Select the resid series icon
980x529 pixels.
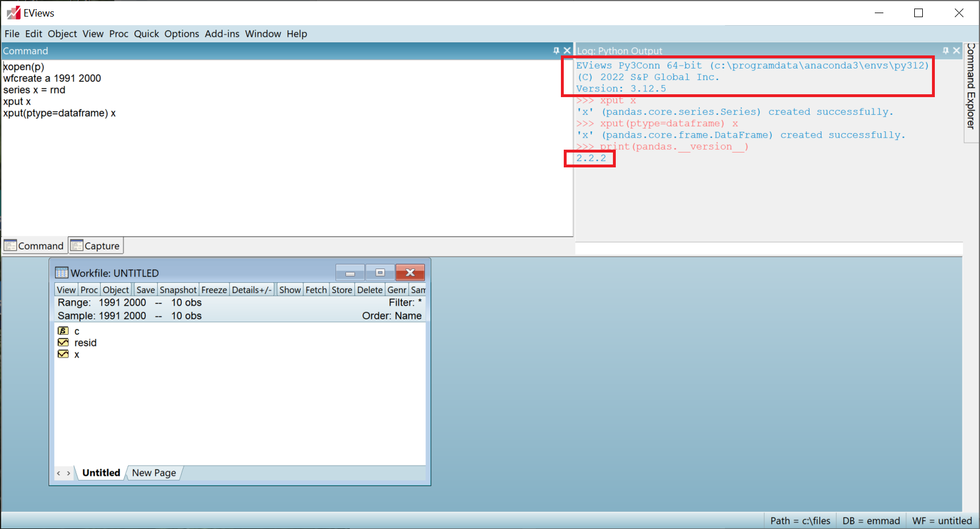click(63, 342)
